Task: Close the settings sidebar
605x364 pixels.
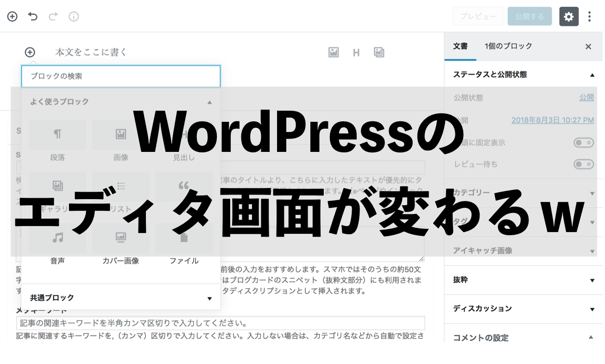Action: (x=588, y=46)
